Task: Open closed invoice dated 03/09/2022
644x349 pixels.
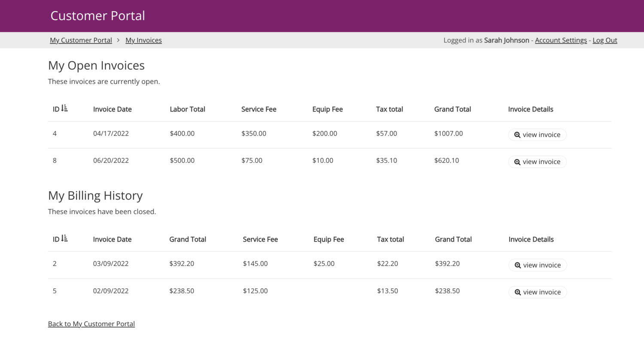Action: [x=538, y=265]
